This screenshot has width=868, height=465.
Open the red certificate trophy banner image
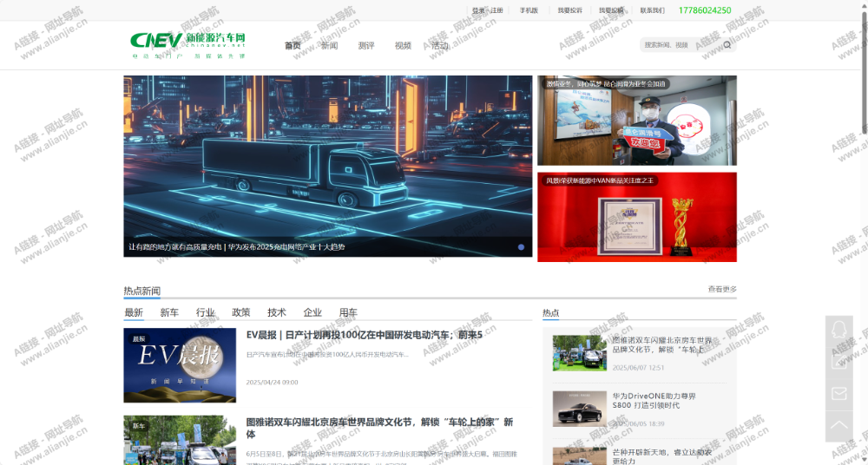coord(637,217)
